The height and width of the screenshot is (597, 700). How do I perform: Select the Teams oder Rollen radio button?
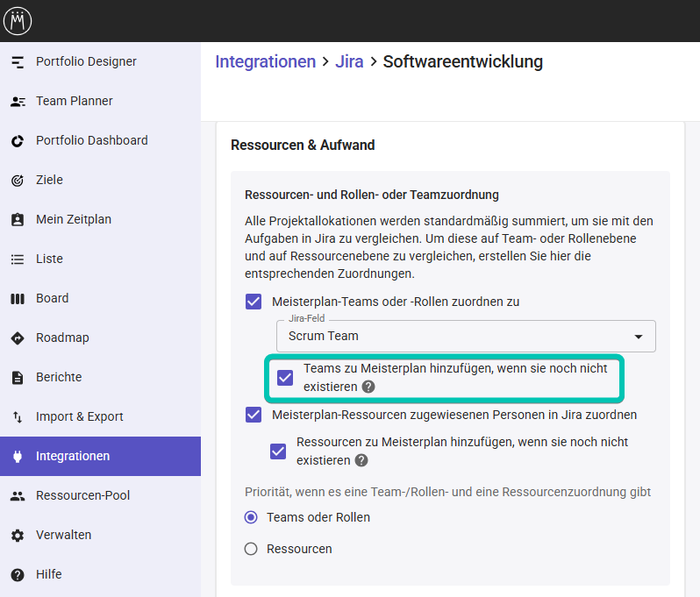(251, 517)
